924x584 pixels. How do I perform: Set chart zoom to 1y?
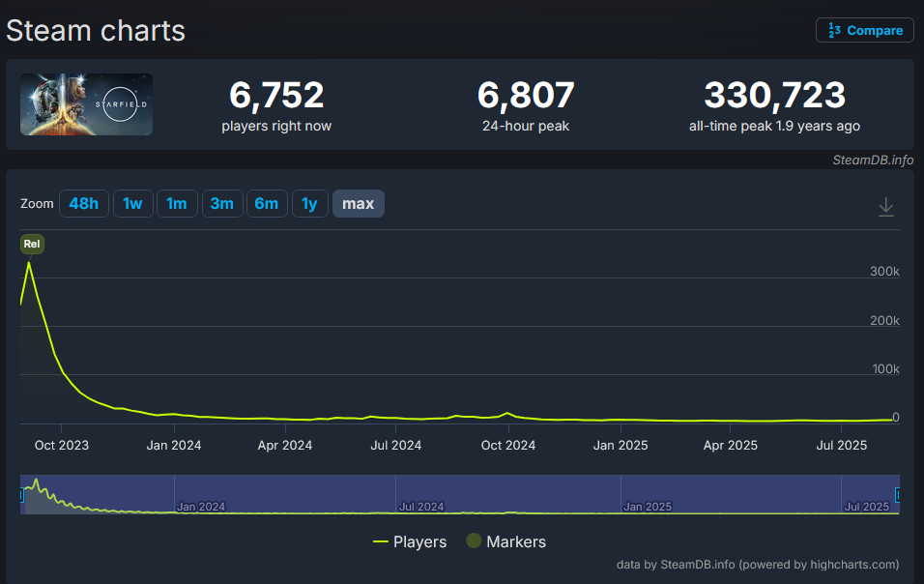pos(309,203)
